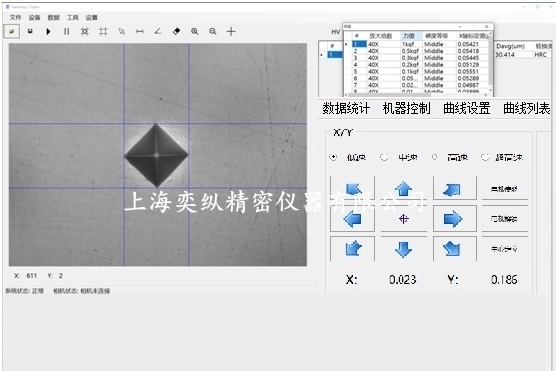Move stage right with blue right arrow
Viewport: 556px width, 371px height.
click(453, 219)
